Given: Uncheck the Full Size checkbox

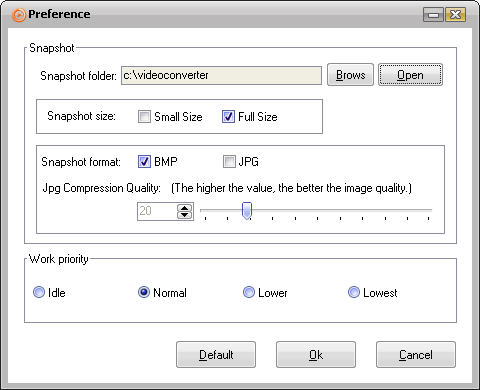Looking at the screenshot, I should 228,117.
